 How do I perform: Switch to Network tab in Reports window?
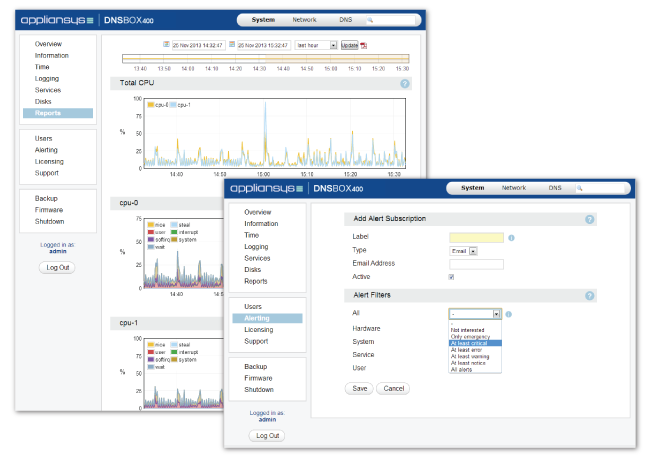point(304,20)
